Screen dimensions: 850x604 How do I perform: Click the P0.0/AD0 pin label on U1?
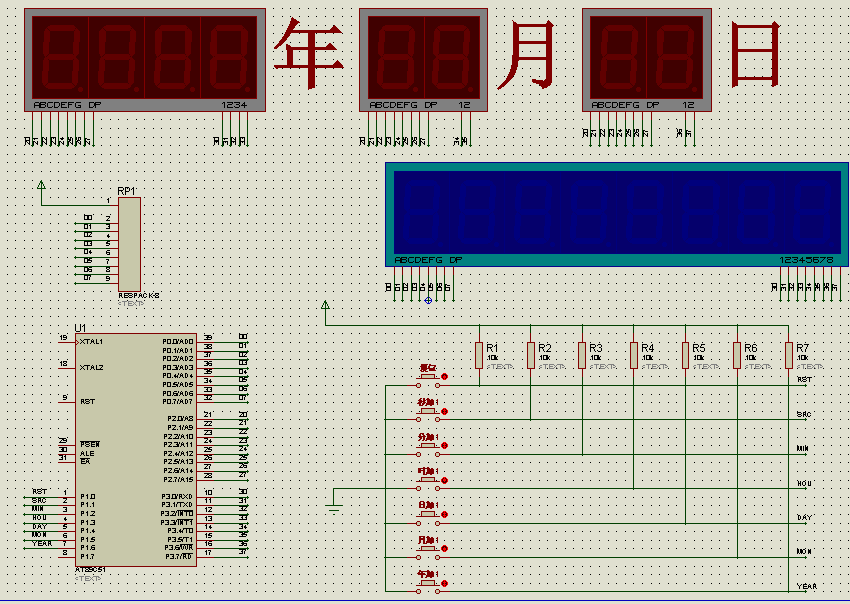[x=178, y=342]
